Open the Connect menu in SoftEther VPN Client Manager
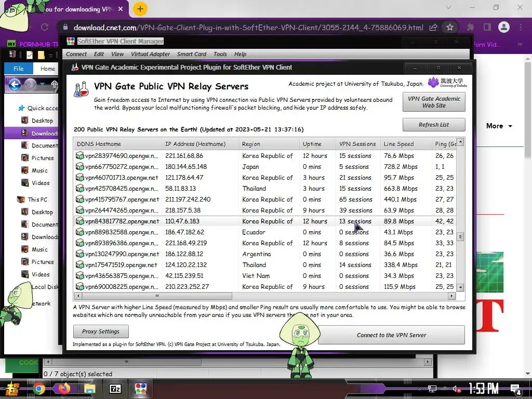532x399 pixels. (x=76, y=54)
